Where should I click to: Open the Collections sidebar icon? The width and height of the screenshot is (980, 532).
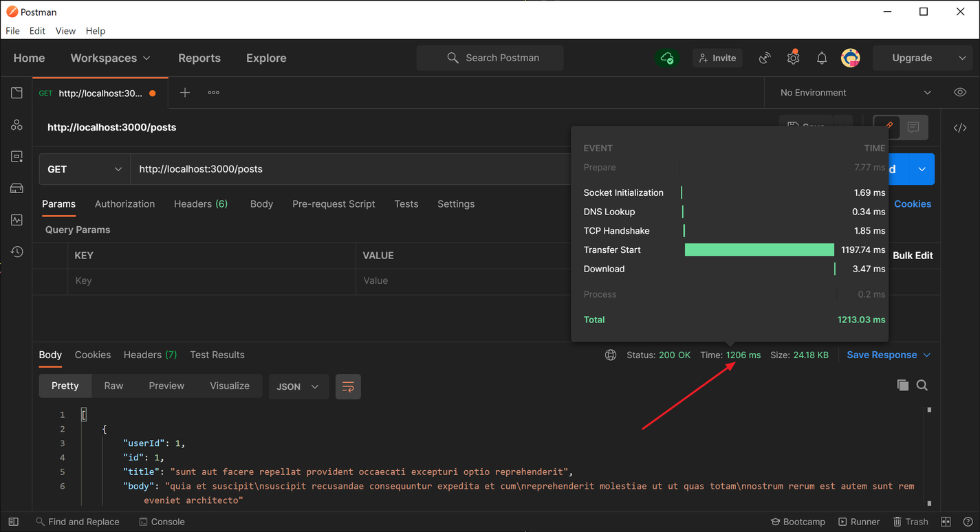[17, 93]
